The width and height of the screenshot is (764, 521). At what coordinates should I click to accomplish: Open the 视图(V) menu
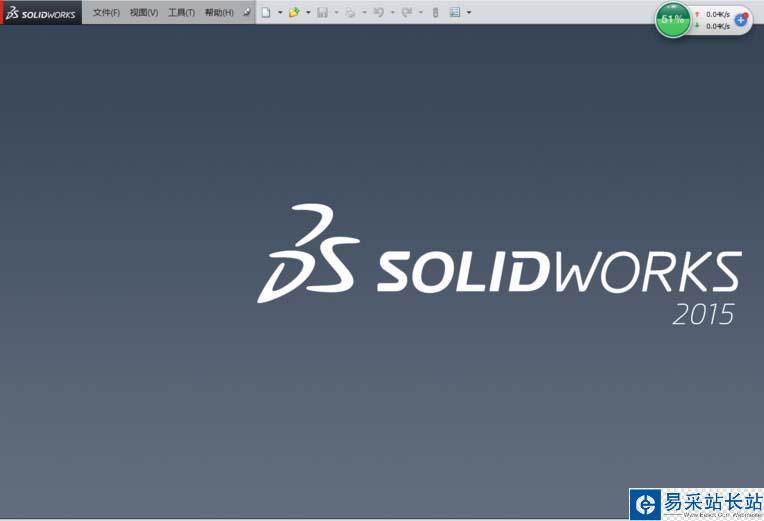(144, 13)
